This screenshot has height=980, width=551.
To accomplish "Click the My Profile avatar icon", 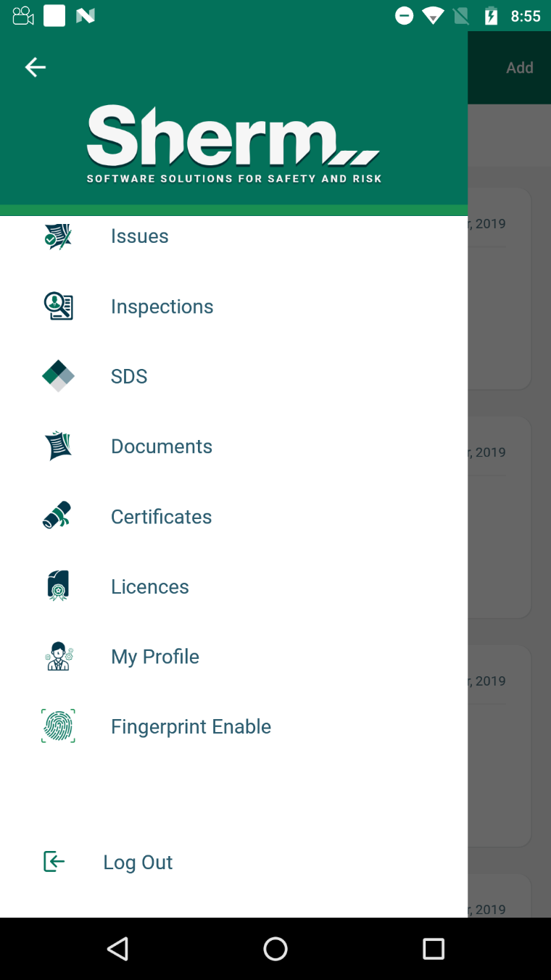I will coord(58,656).
